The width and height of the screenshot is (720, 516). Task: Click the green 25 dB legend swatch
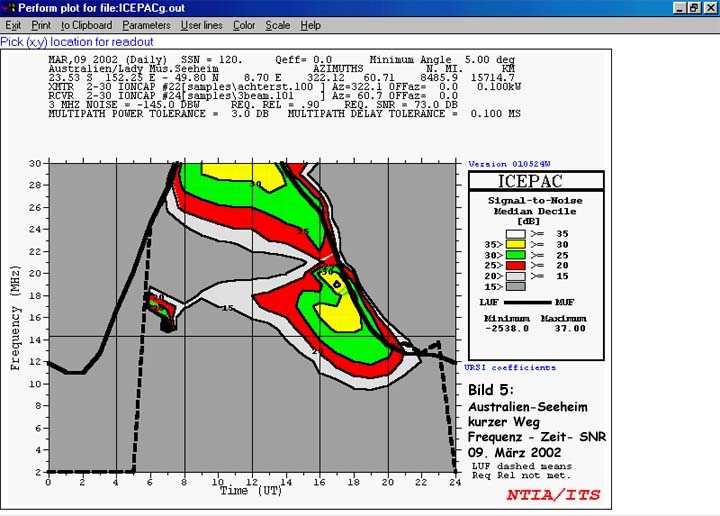[x=513, y=254]
